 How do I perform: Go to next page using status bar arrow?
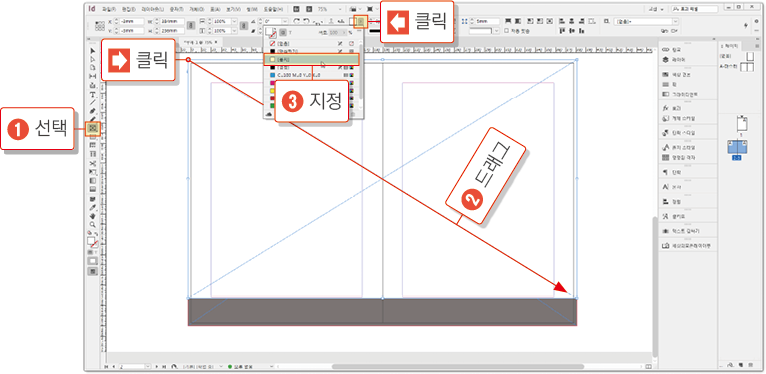(156, 366)
